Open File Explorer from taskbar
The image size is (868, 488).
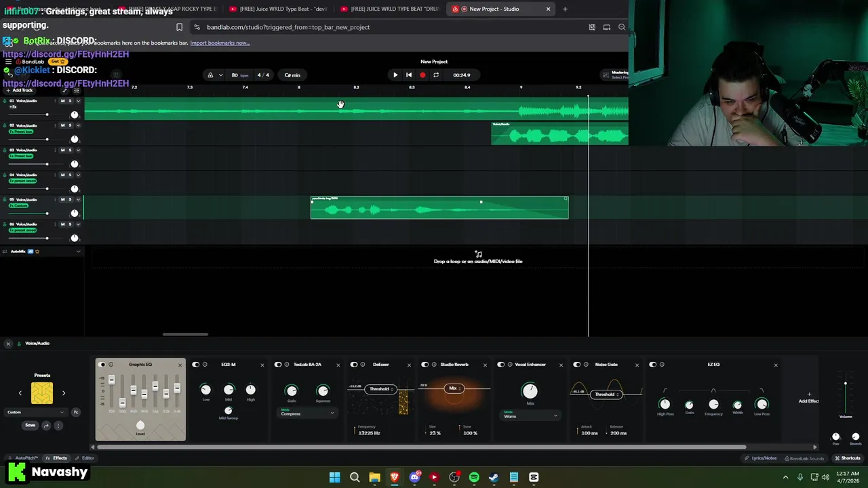374,477
